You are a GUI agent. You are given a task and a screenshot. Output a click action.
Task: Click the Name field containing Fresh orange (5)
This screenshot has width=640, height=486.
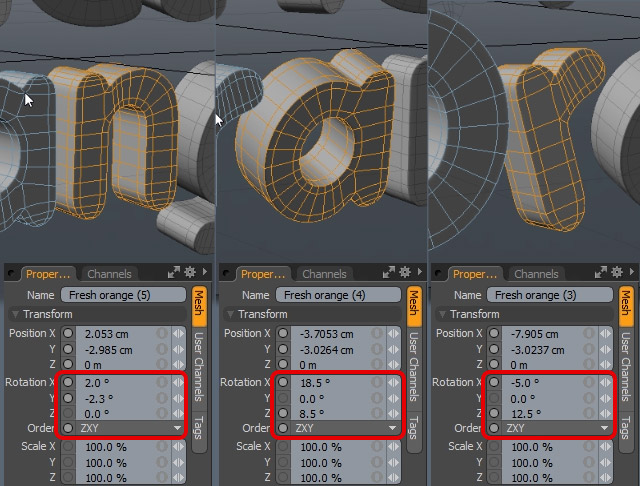[x=123, y=295]
